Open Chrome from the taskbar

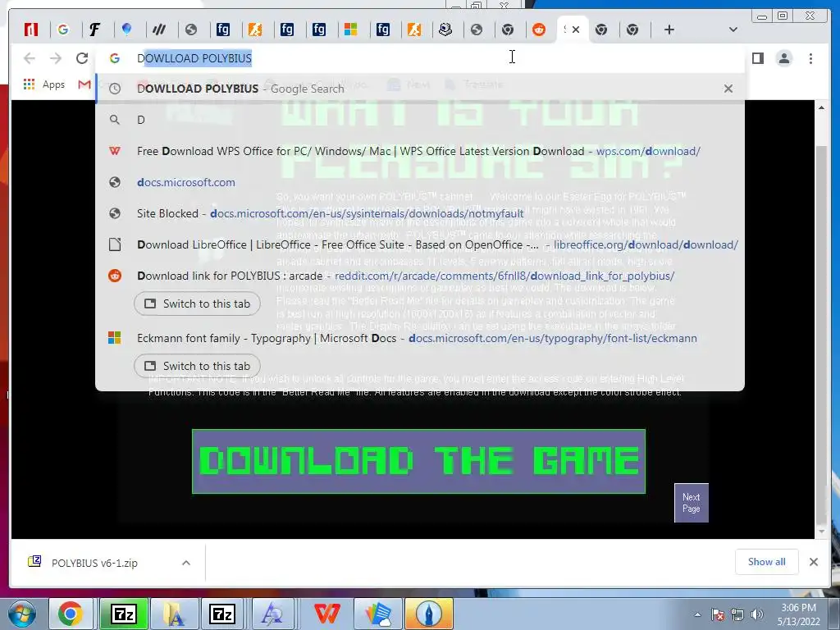click(x=71, y=614)
